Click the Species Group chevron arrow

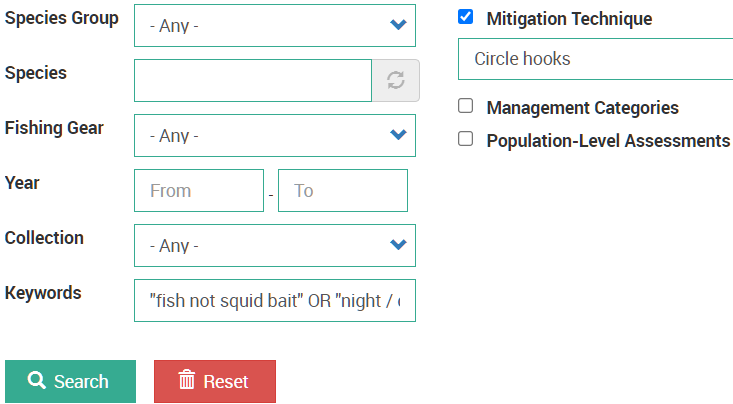tap(398, 24)
